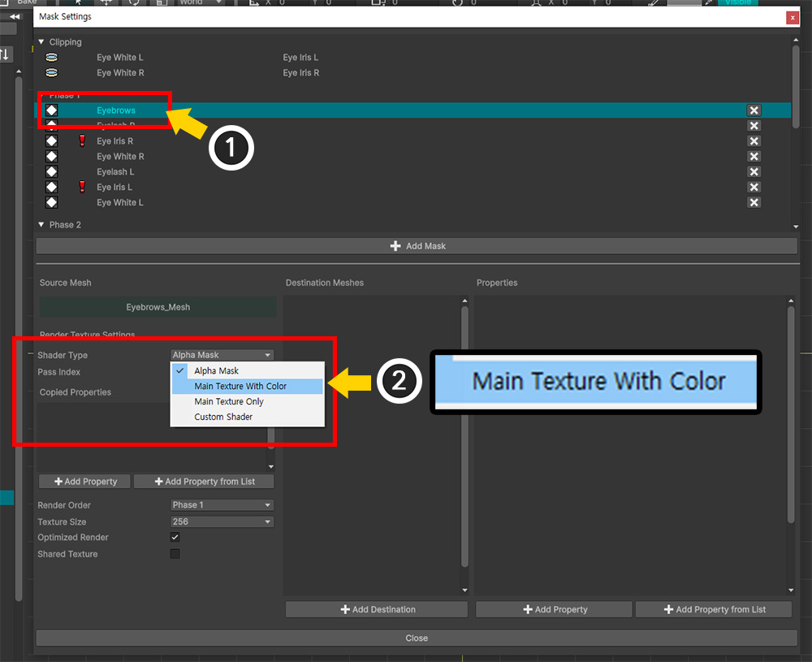Toggle the Optimized Render checkbox
This screenshot has height=662, width=812.
pos(175,537)
